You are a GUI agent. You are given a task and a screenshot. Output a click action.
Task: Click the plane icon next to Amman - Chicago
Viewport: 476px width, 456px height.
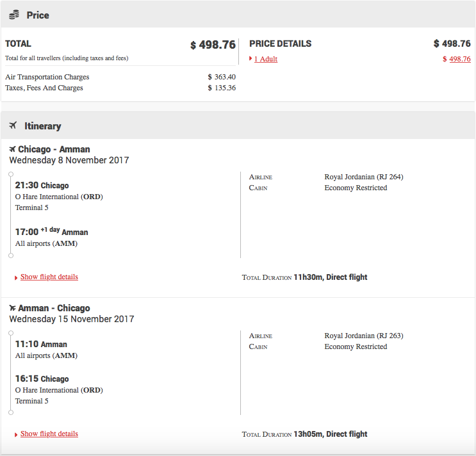(12, 308)
